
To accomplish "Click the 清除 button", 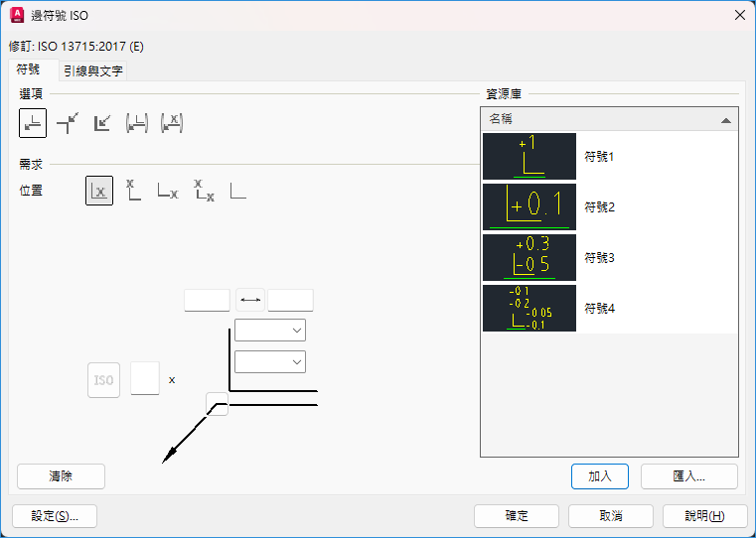I will (x=61, y=476).
